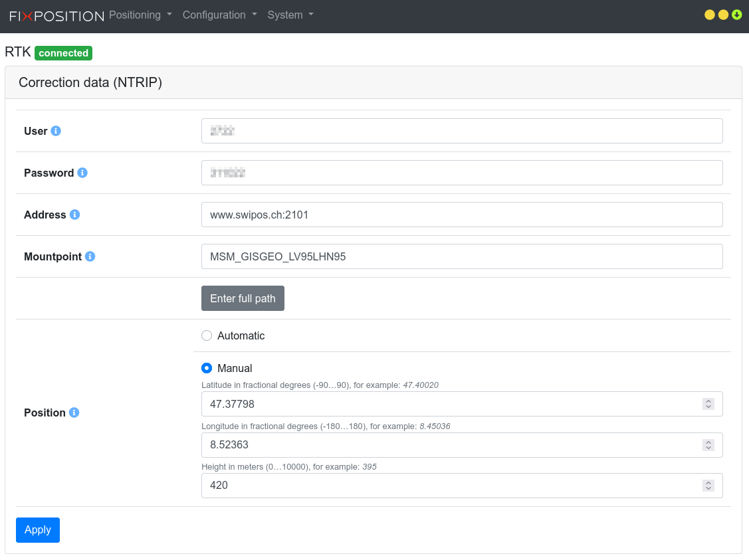Open the Positioning dropdown menu

pos(140,15)
